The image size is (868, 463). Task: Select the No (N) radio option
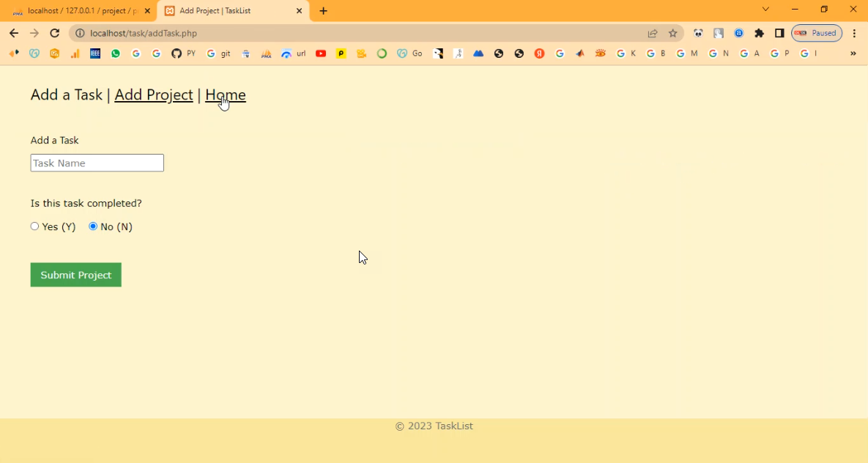tap(93, 226)
